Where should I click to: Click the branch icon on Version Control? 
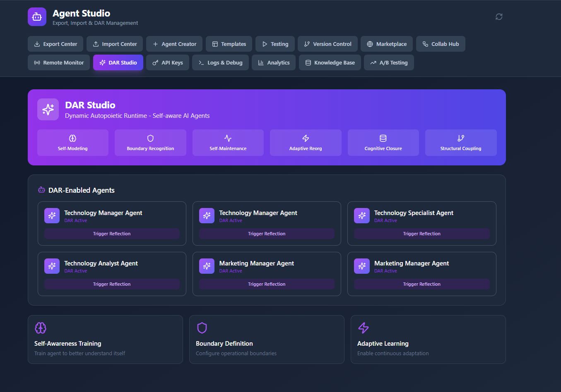click(x=307, y=44)
